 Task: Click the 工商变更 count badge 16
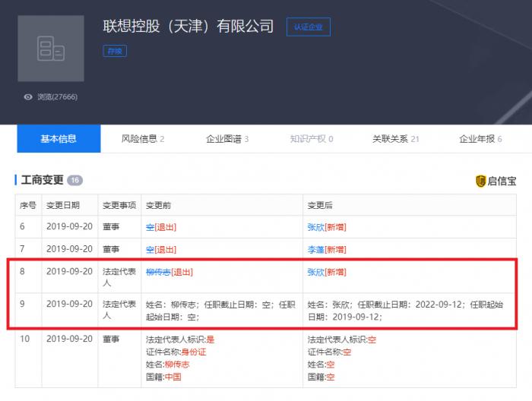coord(74,181)
